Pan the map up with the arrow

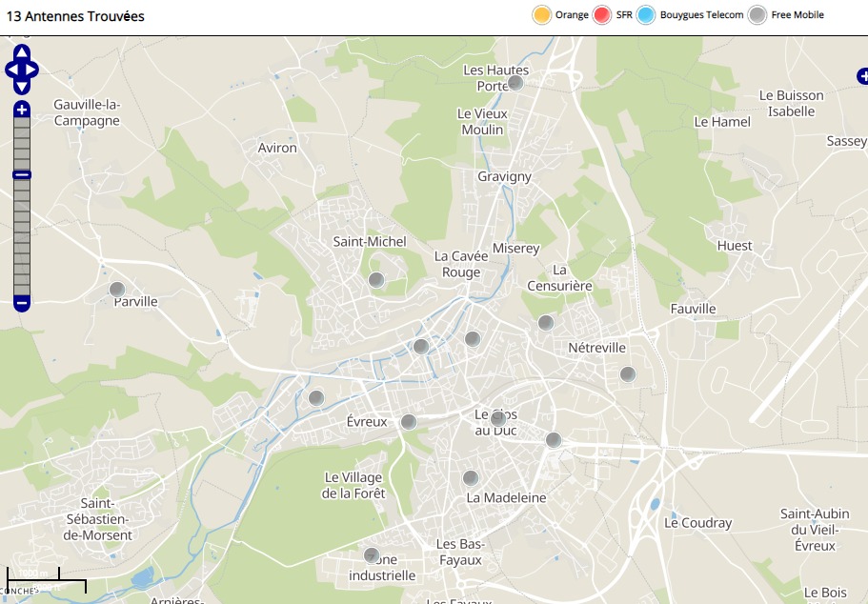pos(22,52)
